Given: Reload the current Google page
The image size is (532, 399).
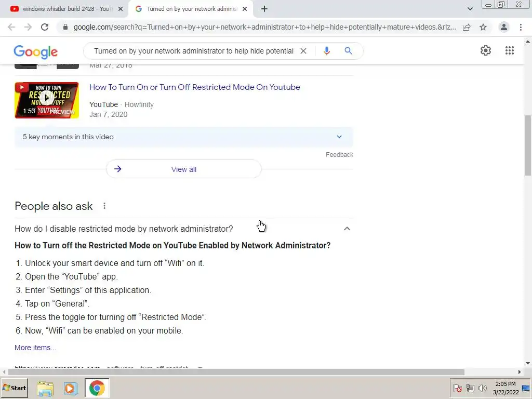Looking at the screenshot, I should (x=45, y=27).
